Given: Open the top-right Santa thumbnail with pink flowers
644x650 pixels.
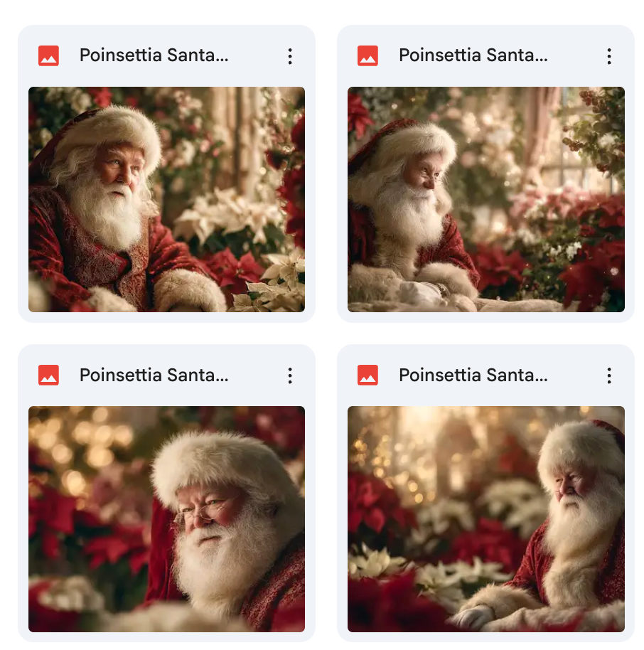Looking at the screenshot, I should click(485, 199).
